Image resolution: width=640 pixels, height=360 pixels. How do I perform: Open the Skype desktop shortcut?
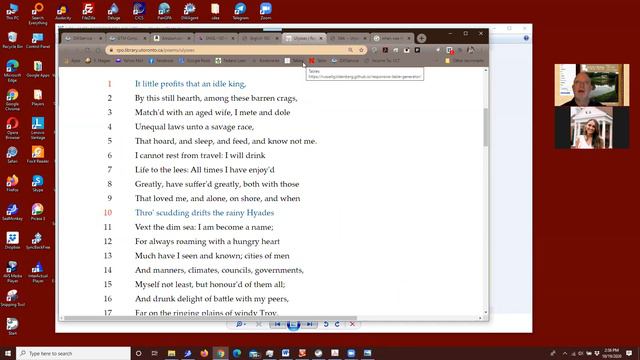pos(38,183)
